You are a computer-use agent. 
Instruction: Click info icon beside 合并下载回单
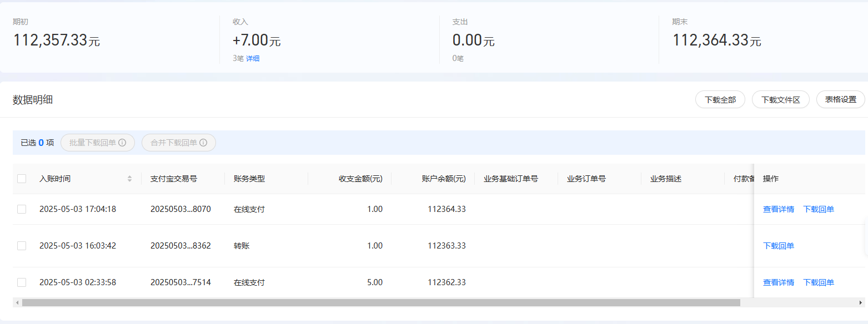click(203, 143)
